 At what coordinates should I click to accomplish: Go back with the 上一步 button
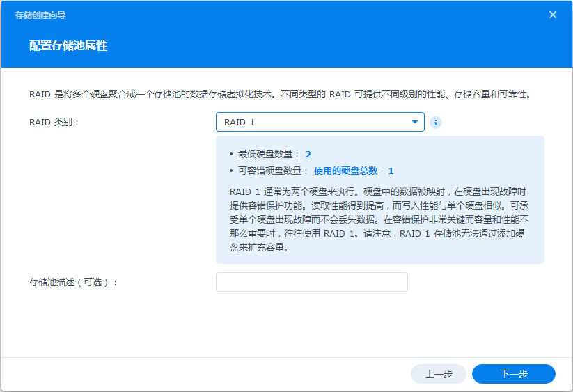(x=439, y=374)
